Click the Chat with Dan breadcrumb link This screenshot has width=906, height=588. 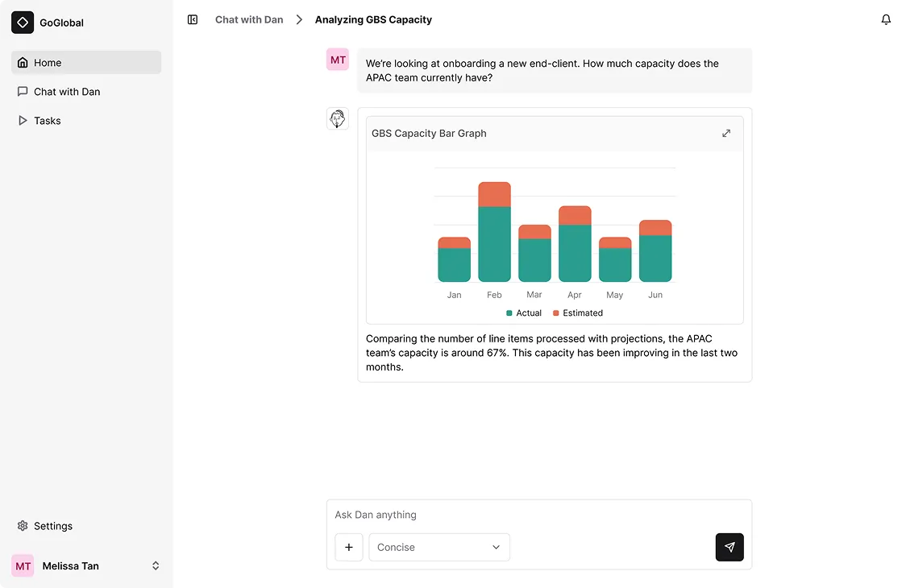(249, 19)
